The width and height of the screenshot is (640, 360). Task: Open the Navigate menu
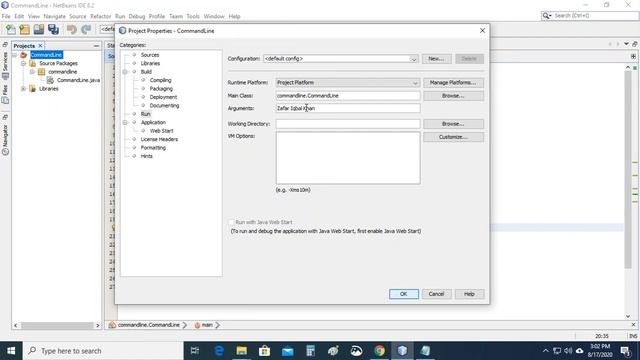pyautogui.click(x=54, y=16)
